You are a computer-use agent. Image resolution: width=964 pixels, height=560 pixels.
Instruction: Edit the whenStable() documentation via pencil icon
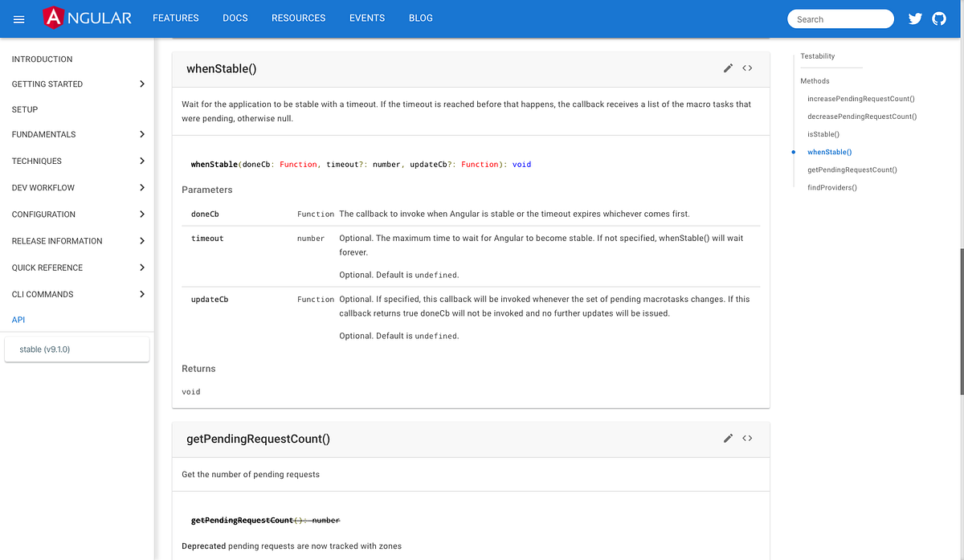728,68
